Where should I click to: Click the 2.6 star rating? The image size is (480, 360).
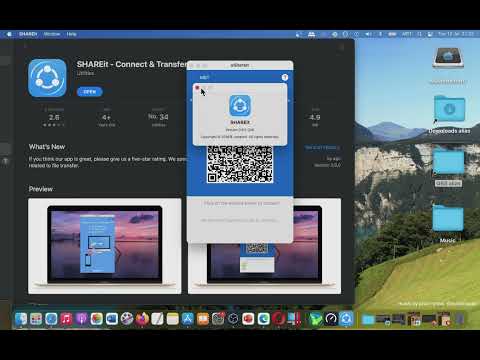[54, 117]
